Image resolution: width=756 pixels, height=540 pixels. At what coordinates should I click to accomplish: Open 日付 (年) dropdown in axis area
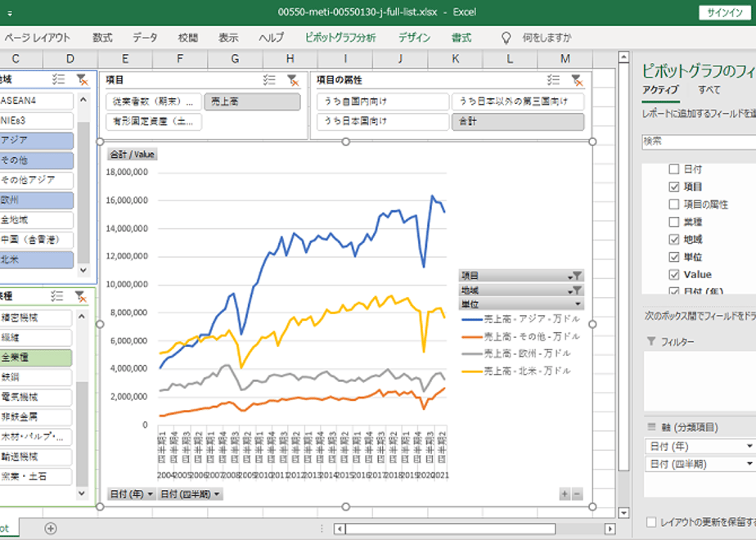[x=749, y=446]
